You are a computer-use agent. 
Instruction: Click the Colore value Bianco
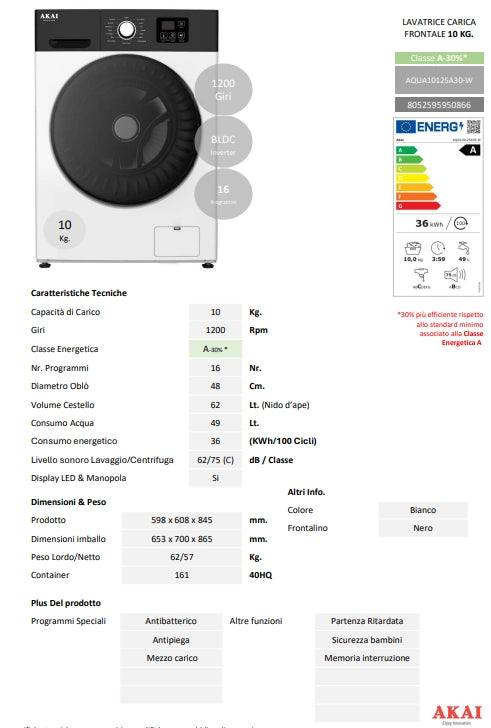tap(423, 510)
